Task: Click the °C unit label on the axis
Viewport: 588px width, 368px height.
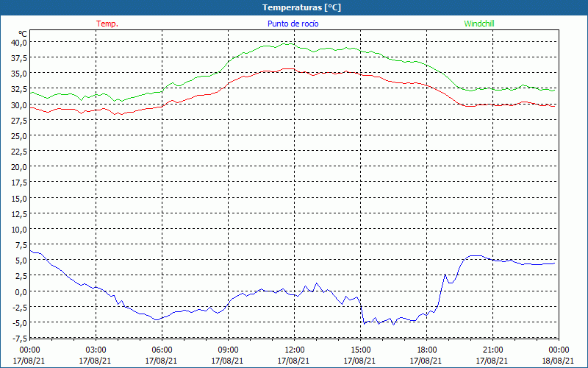Action: tap(23, 34)
